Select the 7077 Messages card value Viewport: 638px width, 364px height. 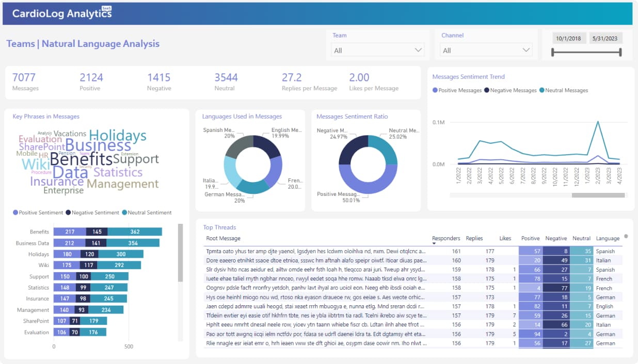point(24,77)
